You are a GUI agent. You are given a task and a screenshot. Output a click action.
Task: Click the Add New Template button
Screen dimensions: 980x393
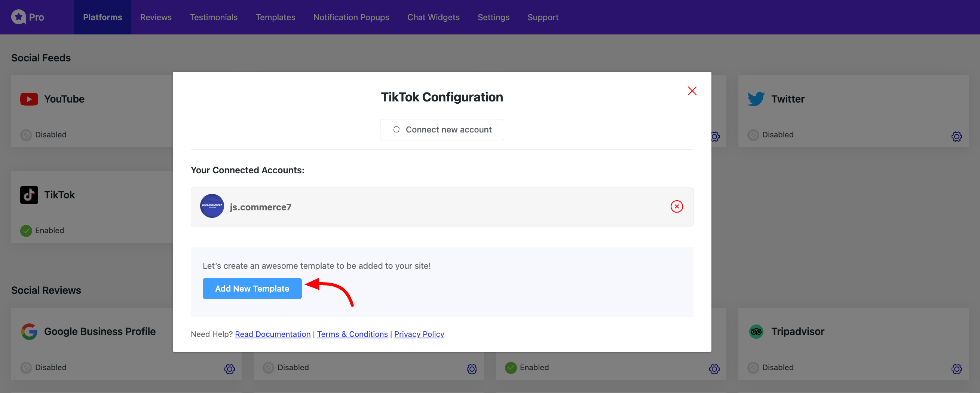(x=252, y=288)
